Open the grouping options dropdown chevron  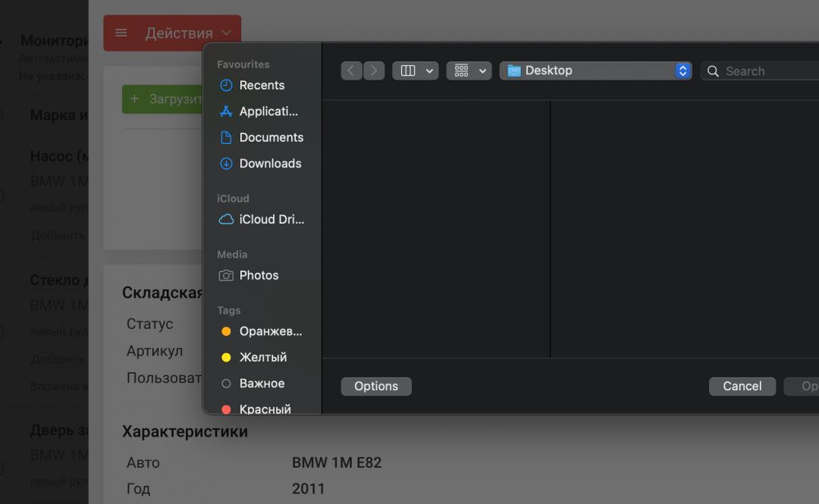click(x=482, y=71)
